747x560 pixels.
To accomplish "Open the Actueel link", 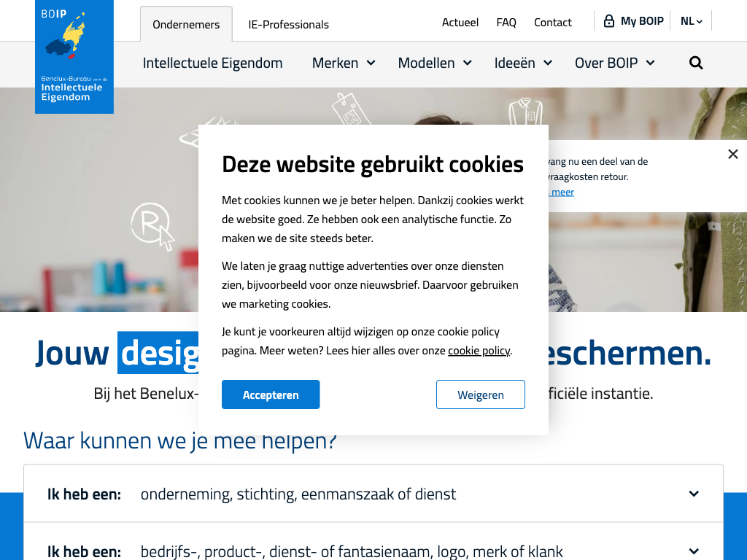I will (460, 23).
